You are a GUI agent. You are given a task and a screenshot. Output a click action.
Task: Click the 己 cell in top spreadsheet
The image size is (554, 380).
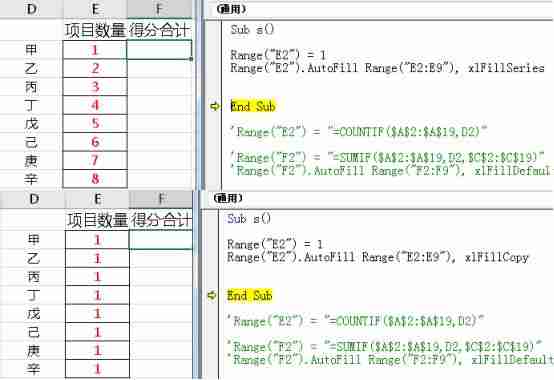coord(31,142)
